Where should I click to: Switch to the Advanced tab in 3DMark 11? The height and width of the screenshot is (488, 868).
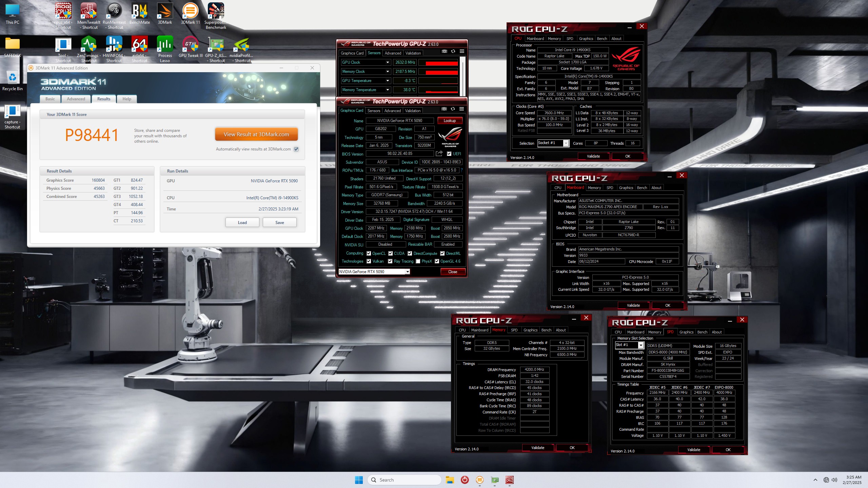point(76,99)
